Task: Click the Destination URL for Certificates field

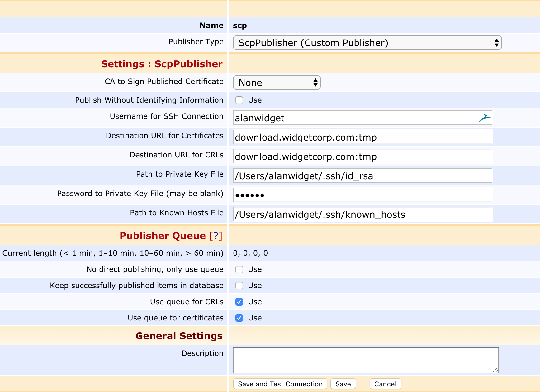Action: (362, 137)
